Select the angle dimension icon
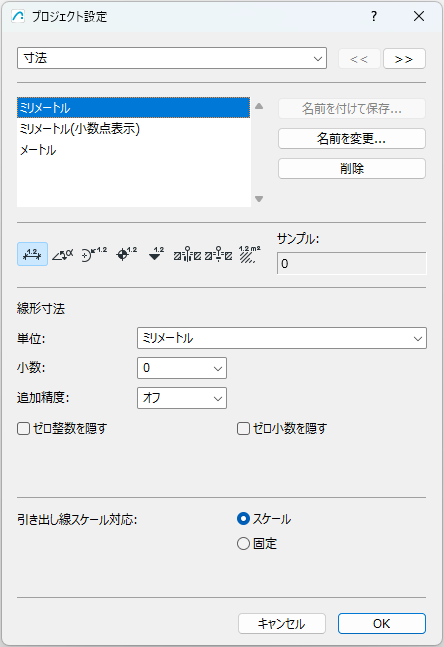The height and width of the screenshot is (647, 444). point(63,255)
